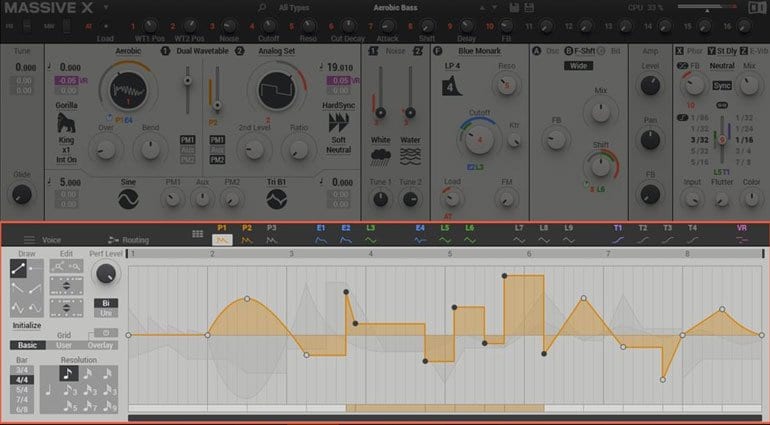Click the 19.010 oscillator 2 tune value

click(x=339, y=67)
